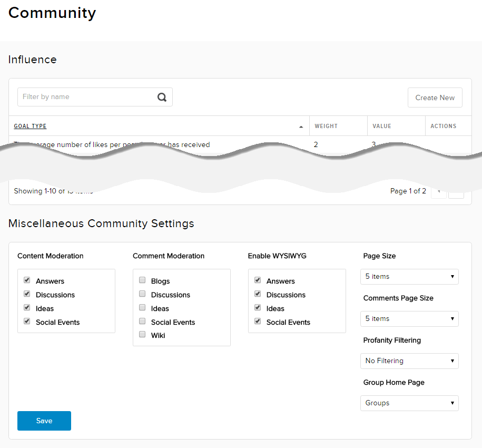Uncheck Answers under Content Moderation
Screen dimensions: 482x448
click(x=27, y=280)
